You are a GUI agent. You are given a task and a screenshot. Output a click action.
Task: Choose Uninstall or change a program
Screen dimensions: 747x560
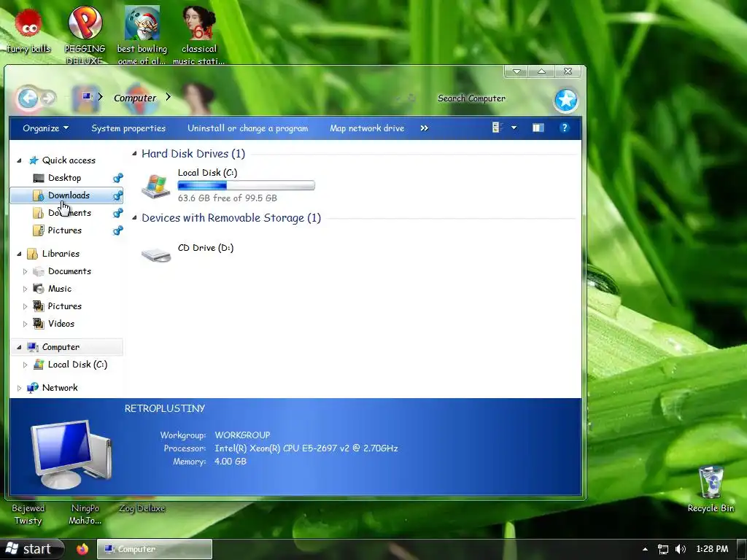click(248, 128)
